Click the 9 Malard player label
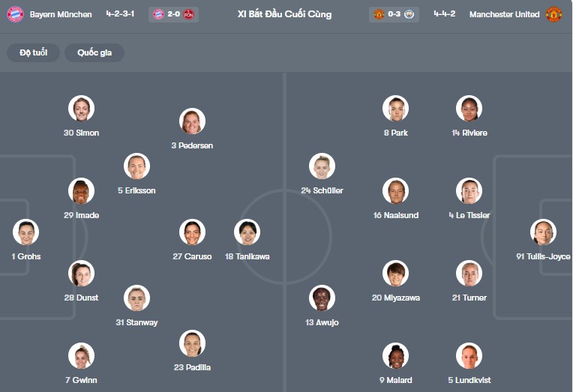The image size is (573, 392). [395, 380]
